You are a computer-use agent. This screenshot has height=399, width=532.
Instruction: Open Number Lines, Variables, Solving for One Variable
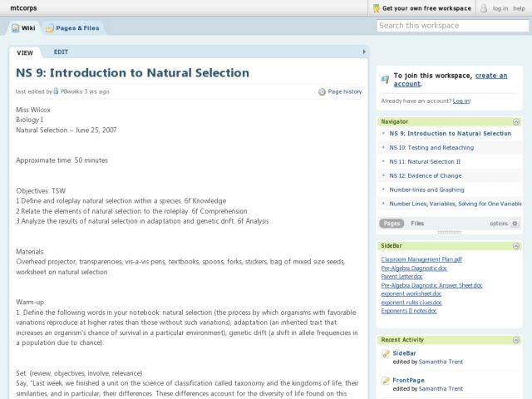pos(456,204)
